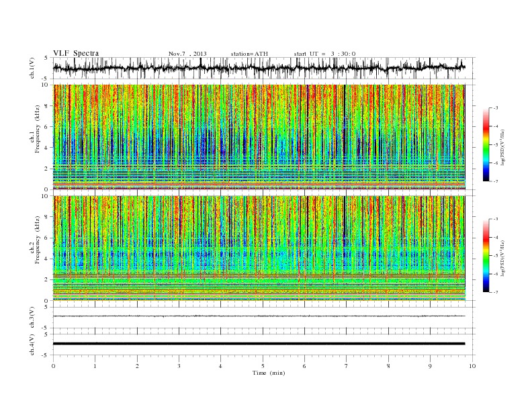This screenshot has width=532, height=411.
Task: Click the 1 minute tick label
Action: pyautogui.click(x=95, y=366)
